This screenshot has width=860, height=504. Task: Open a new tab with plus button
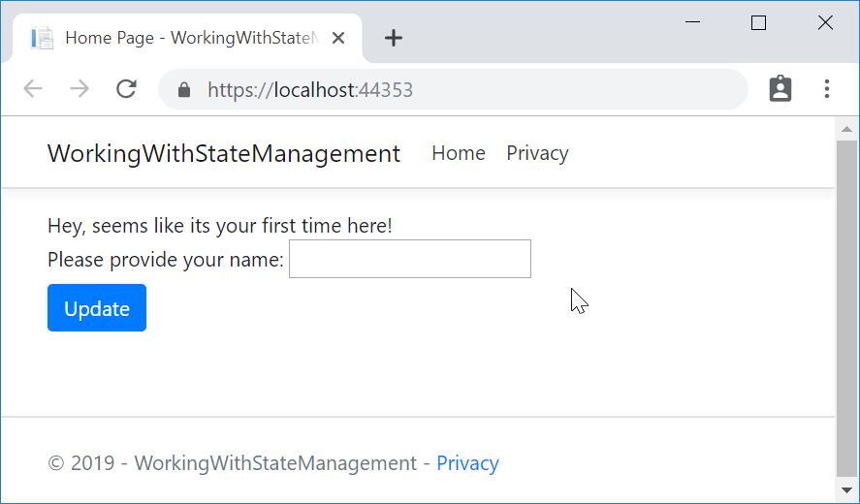coord(393,38)
